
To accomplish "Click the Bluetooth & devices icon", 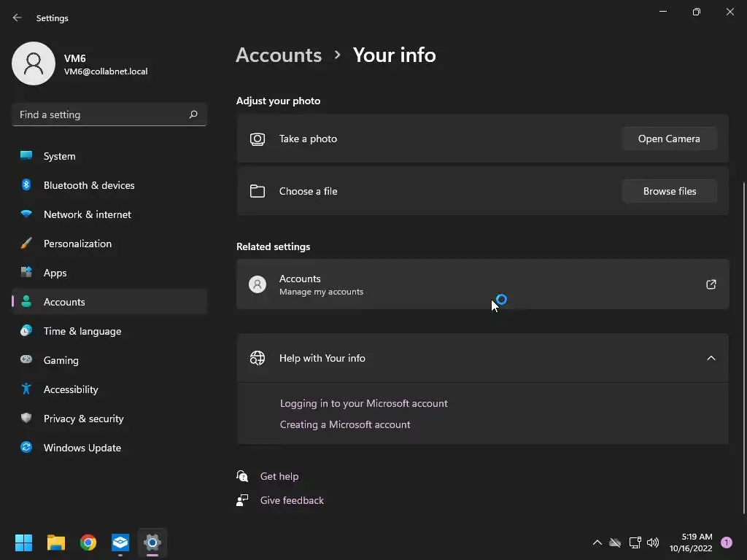I will 26,185.
